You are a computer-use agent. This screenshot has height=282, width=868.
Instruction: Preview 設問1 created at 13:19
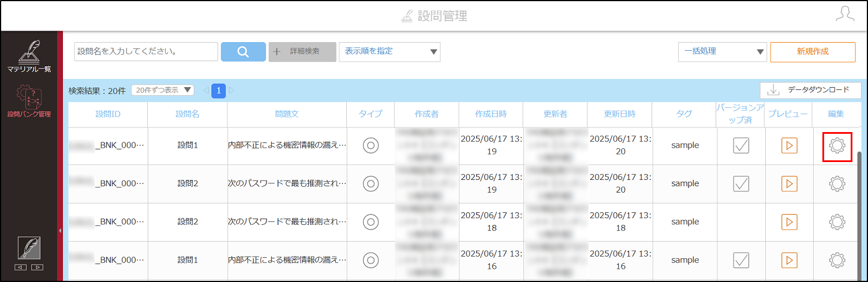coord(789,145)
